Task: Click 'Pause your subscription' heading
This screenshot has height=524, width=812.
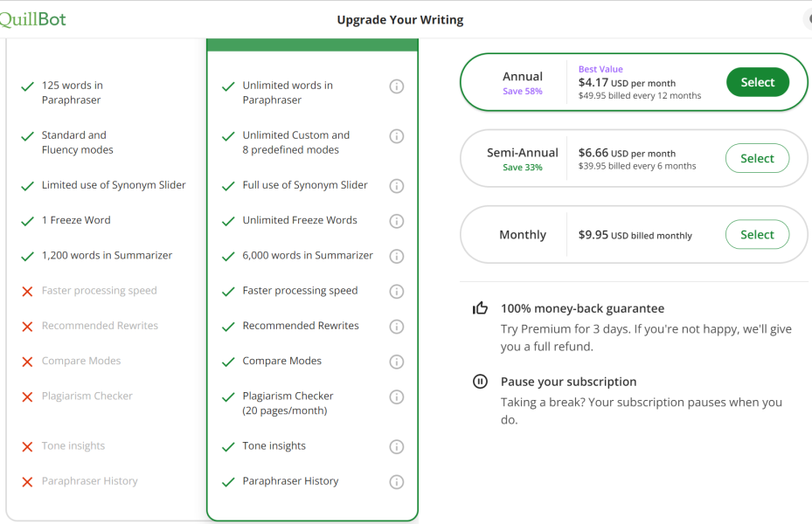Action: 569,382
